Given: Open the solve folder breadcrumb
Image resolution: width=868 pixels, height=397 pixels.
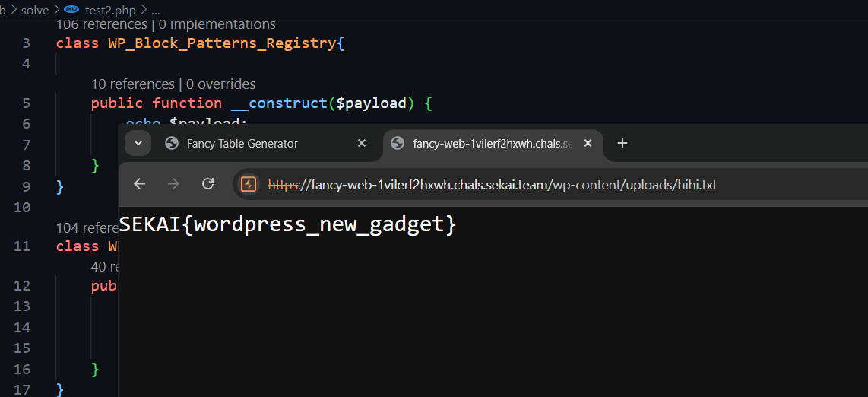Looking at the screenshot, I should [34, 11].
